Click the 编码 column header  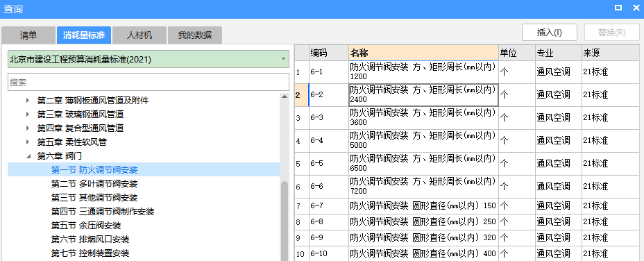point(328,53)
